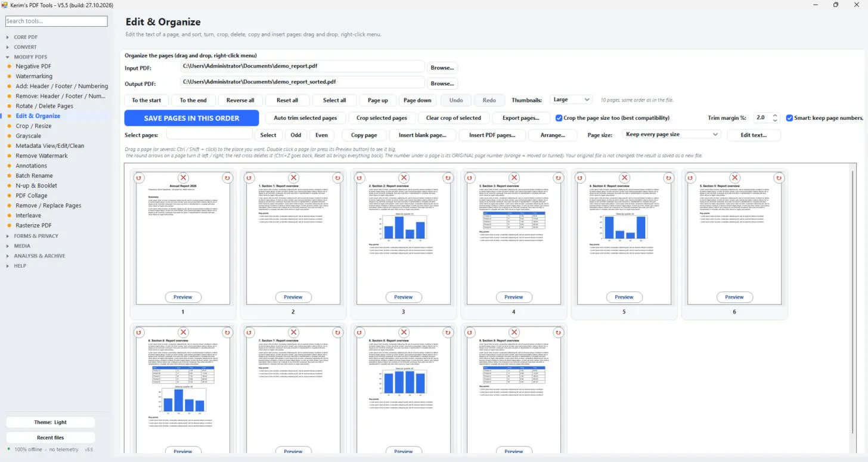Turn page 3 left with the round arrow

point(359,178)
